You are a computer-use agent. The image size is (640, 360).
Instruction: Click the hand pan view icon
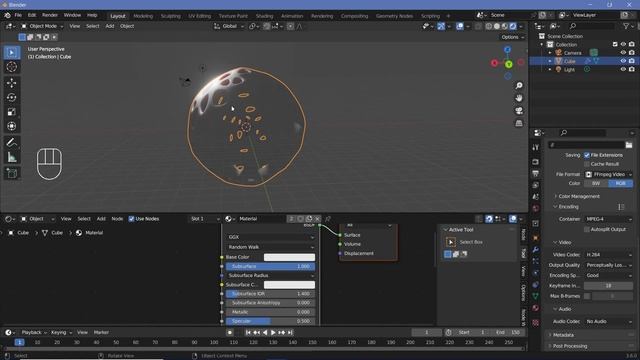click(519, 98)
